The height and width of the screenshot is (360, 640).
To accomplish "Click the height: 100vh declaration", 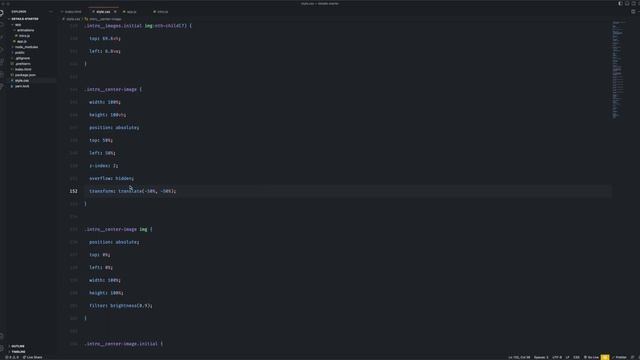I will click(108, 115).
